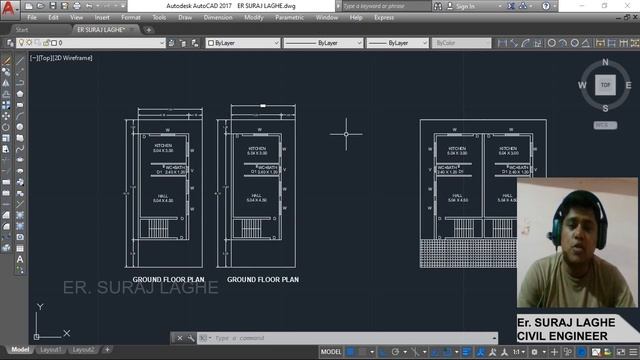Open the Draw menu
Viewport: 640px width, 360px height.
[185, 18]
